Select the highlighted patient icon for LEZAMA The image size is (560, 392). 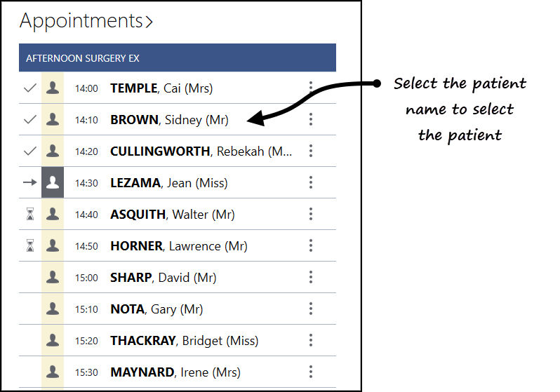pos(53,183)
